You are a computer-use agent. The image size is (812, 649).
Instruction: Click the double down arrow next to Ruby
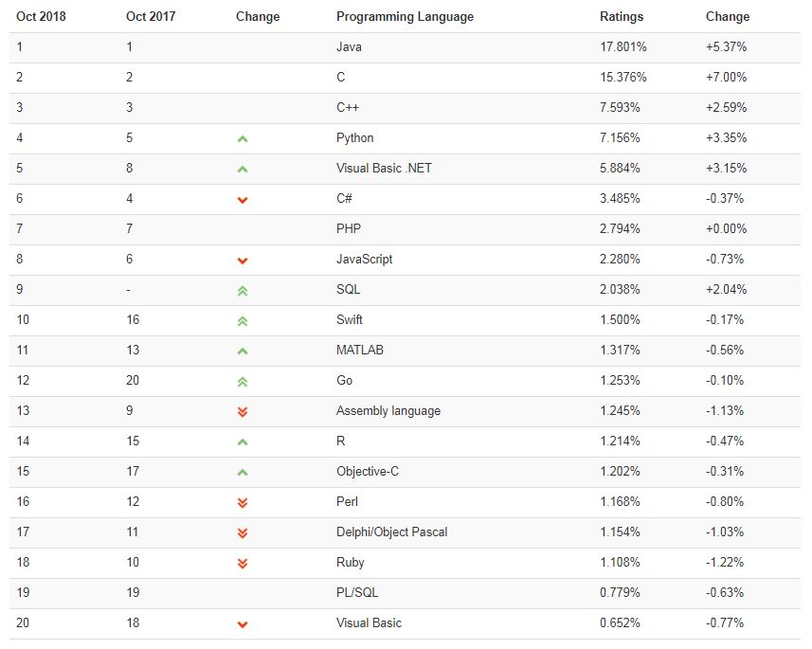point(243,563)
